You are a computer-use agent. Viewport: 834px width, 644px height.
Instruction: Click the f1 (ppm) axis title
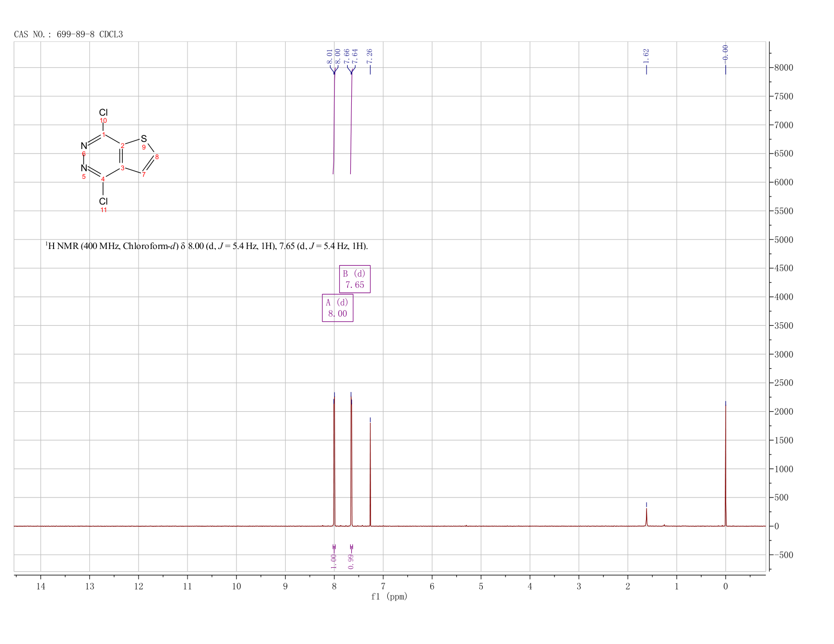tap(389, 597)
